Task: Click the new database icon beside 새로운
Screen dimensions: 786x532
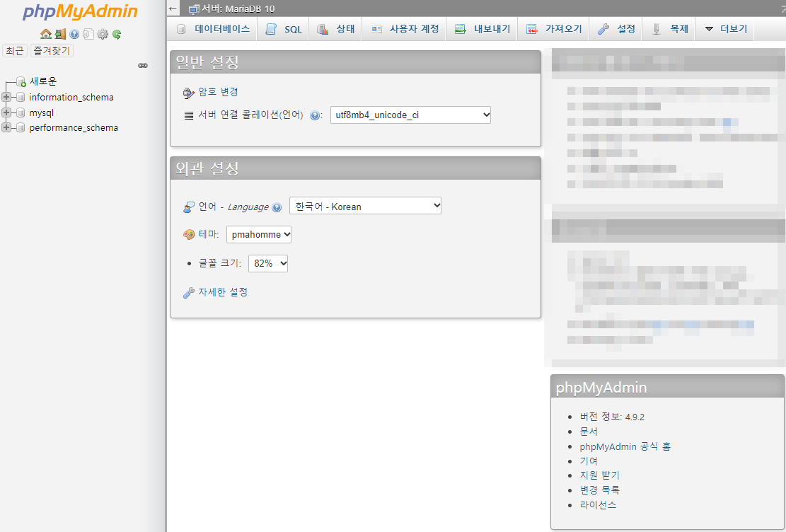Action: (21, 81)
